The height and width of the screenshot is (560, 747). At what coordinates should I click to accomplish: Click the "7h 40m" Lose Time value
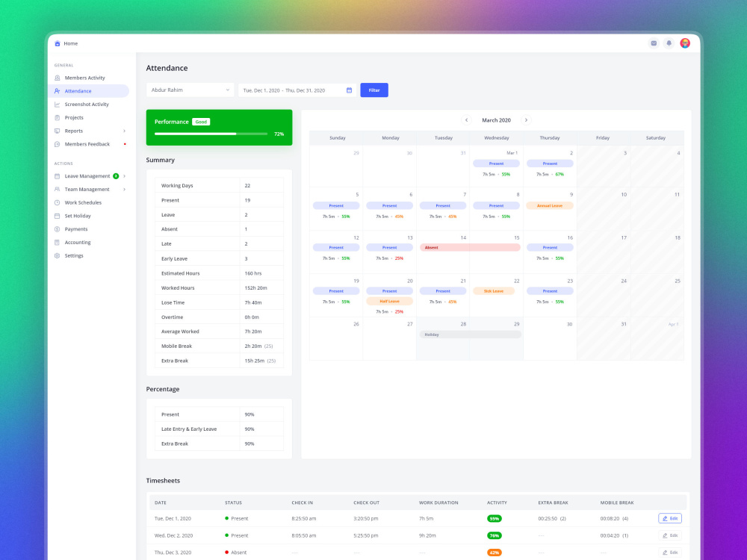click(253, 303)
